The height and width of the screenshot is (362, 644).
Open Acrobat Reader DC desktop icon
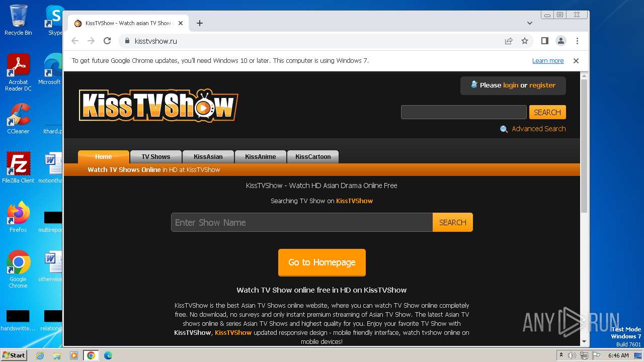(x=18, y=73)
